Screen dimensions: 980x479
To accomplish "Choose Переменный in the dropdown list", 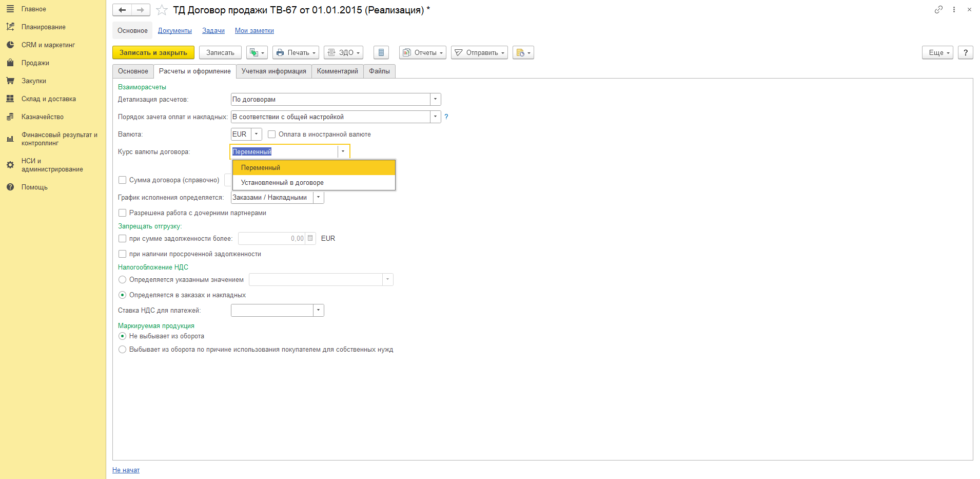I will (x=313, y=168).
